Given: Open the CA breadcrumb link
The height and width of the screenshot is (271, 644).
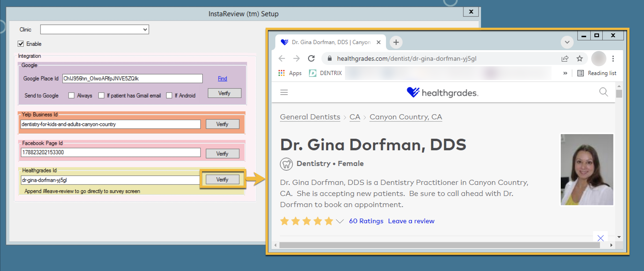Looking at the screenshot, I should pos(355,117).
